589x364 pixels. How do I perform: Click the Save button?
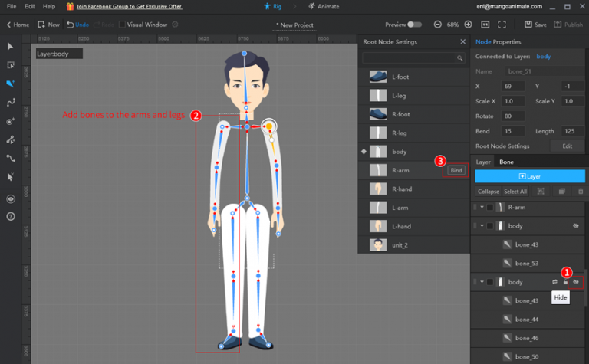point(535,25)
